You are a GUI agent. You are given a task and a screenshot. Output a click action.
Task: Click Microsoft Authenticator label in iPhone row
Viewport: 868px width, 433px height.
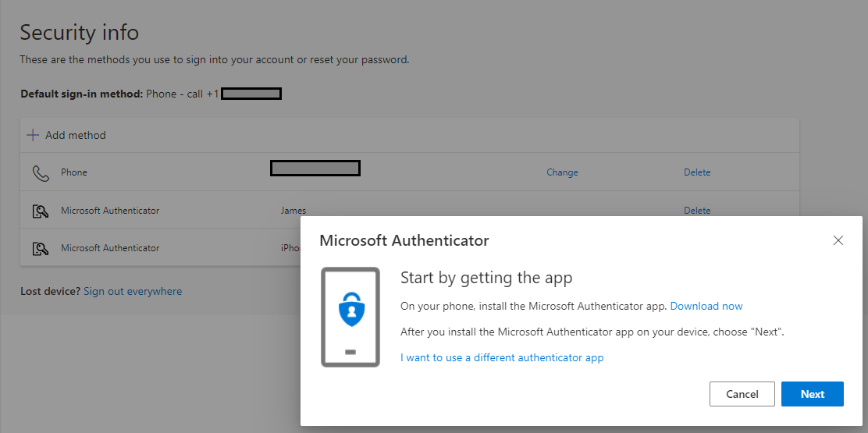click(110, 248)
